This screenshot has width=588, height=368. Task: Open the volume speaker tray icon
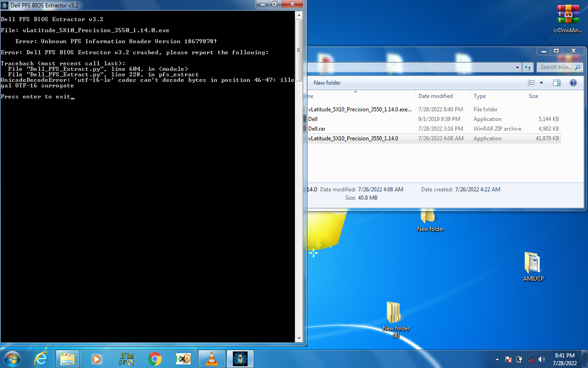click(x=542, y=359)
